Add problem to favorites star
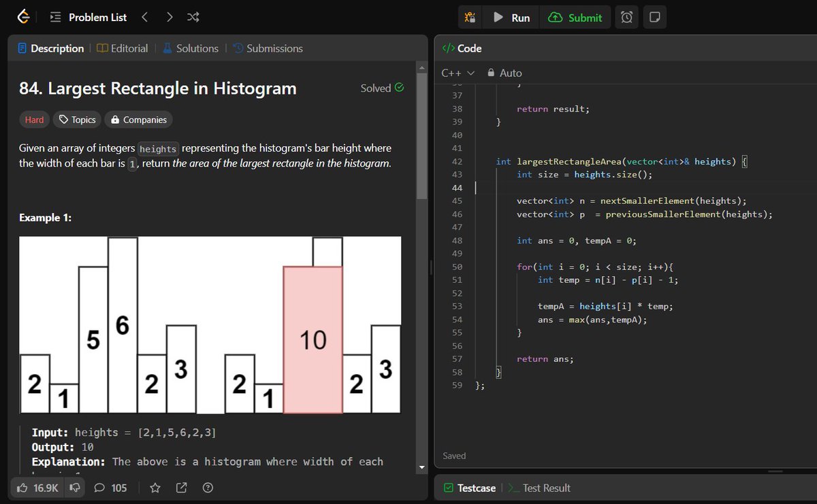 tap(155, 488)
